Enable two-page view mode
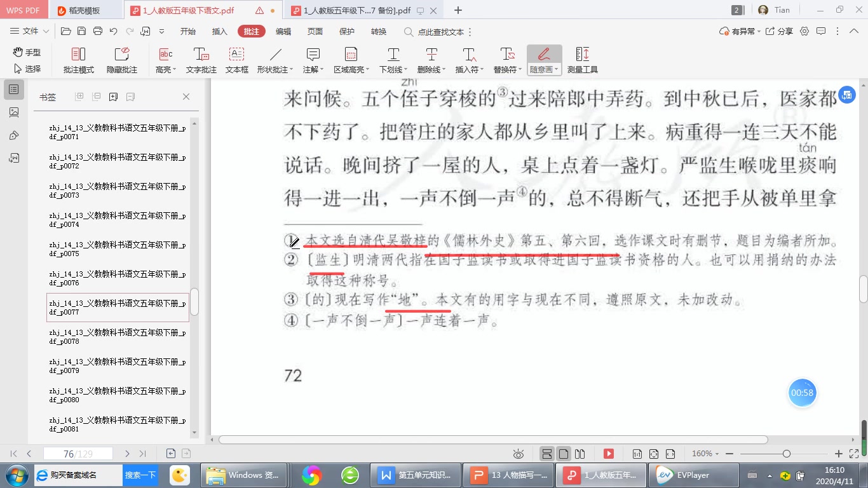The height and width of the screenshot is (488, 868). [x=580, y=454]
